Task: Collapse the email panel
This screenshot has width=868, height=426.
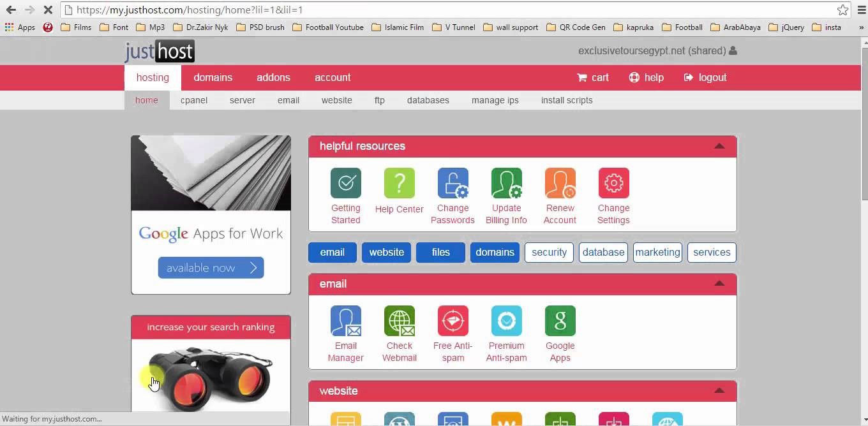Action: (719, 284)
